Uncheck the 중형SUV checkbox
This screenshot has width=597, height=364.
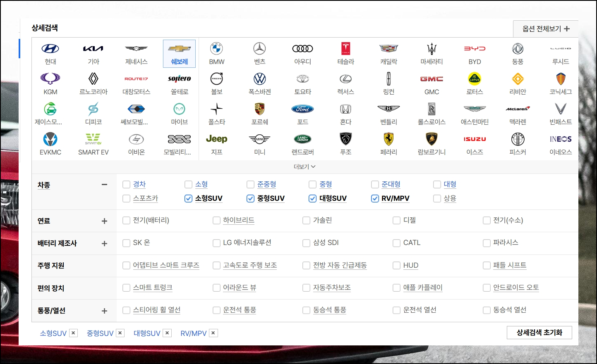coord(251,198)
